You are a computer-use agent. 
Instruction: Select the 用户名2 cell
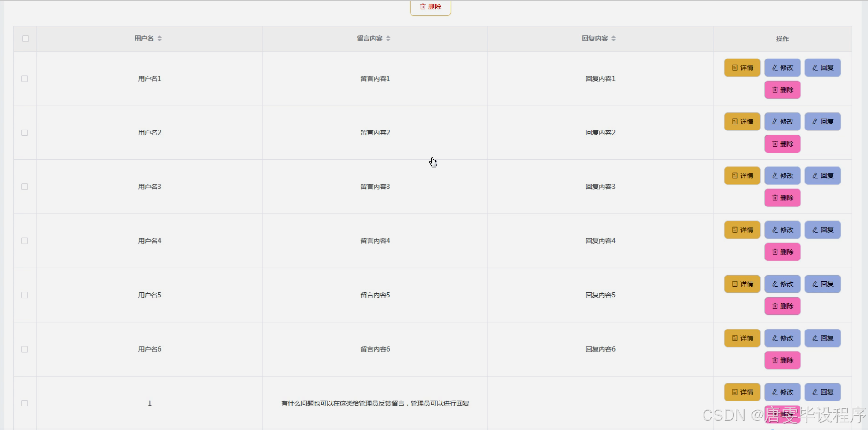point(150,133)
